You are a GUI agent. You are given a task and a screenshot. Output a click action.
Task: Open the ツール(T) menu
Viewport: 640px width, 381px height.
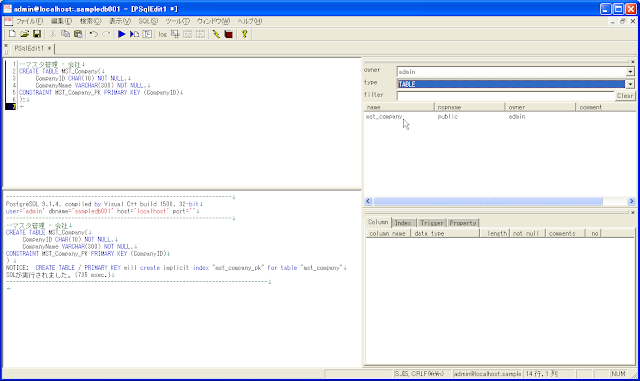click(177, 21)
